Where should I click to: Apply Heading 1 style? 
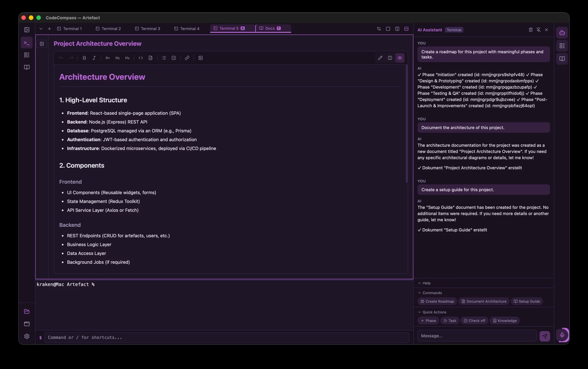click(x=108, y=58)
